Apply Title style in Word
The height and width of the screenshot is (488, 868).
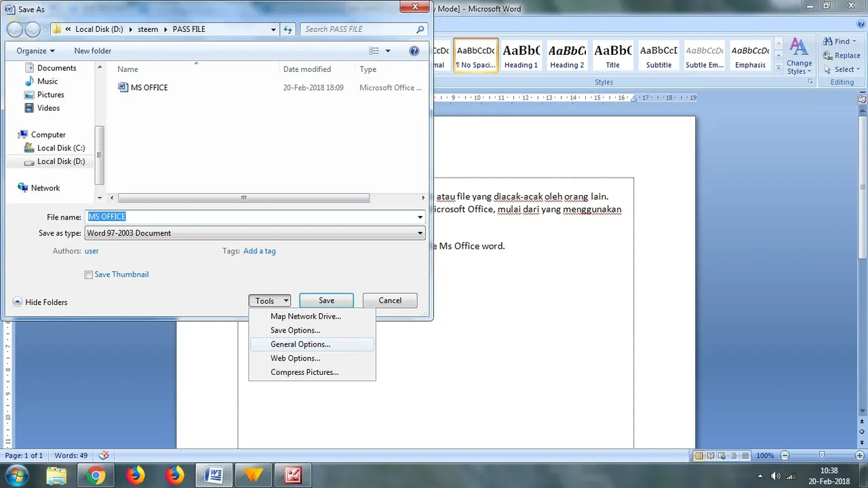[612, 55]
